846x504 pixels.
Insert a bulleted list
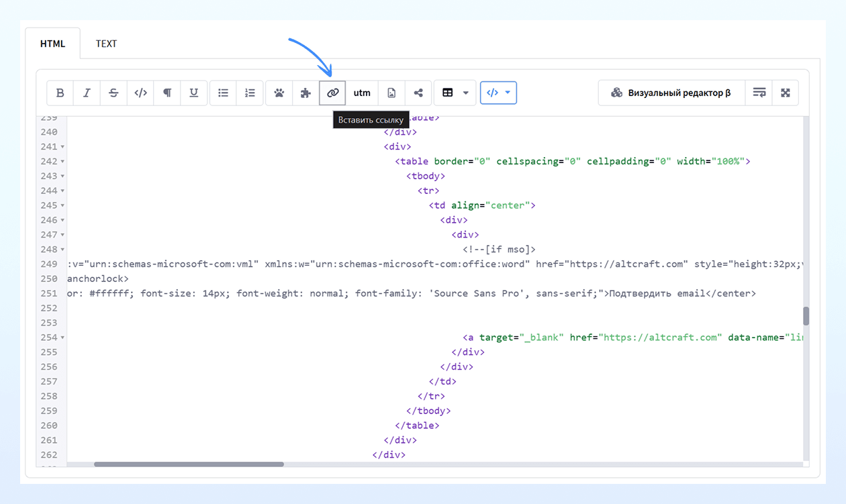pos(224,93)
